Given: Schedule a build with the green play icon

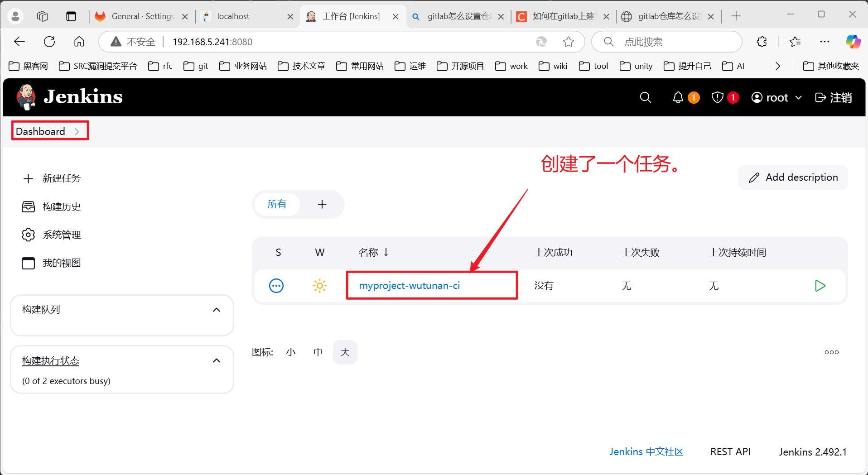Looking at the screenshot, I should [820, 286].
